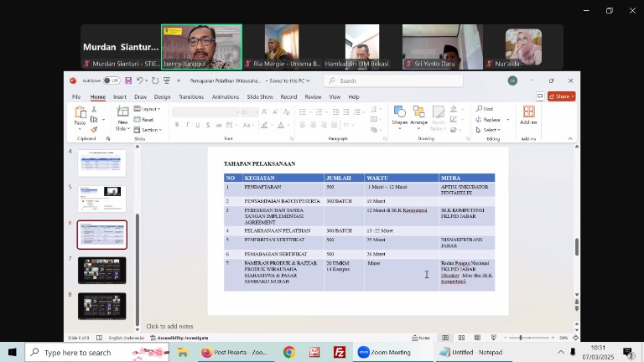
Task: Click the Share button
Action: point(561,96)
